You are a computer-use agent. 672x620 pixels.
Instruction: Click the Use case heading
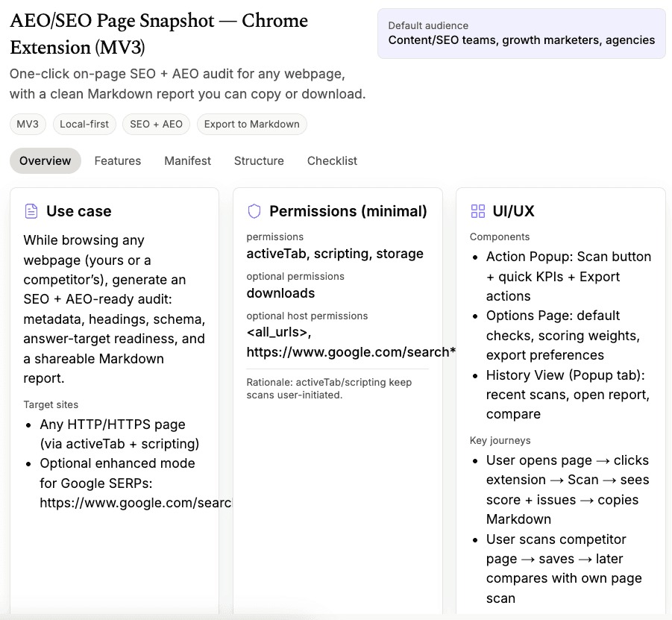click(79, 211)
